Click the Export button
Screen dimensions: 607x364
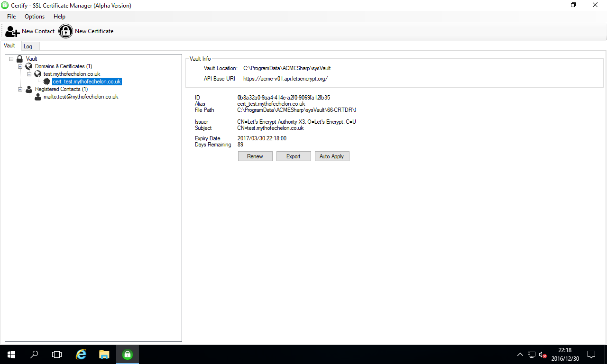pyautogui.click(x=294, y=156)
